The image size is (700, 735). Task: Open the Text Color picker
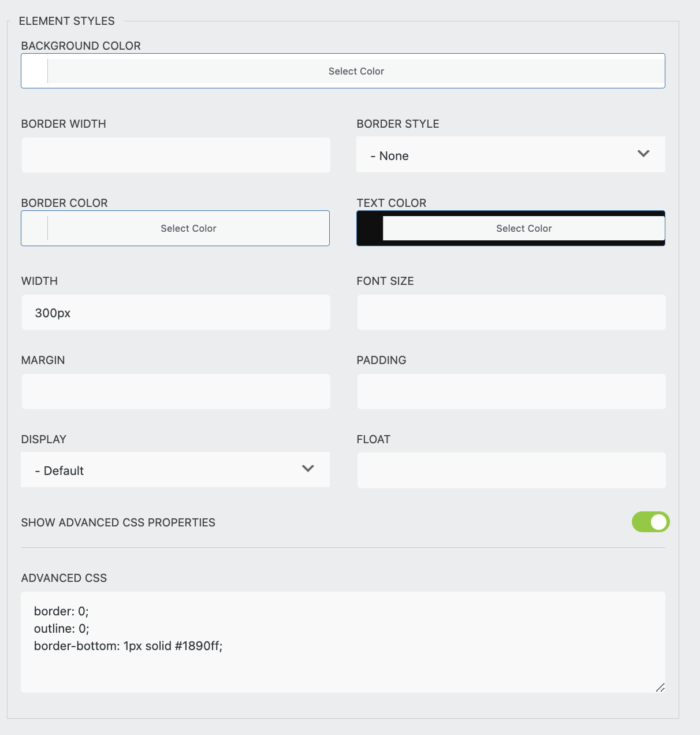pyautogui.click(x=523, y=228)
